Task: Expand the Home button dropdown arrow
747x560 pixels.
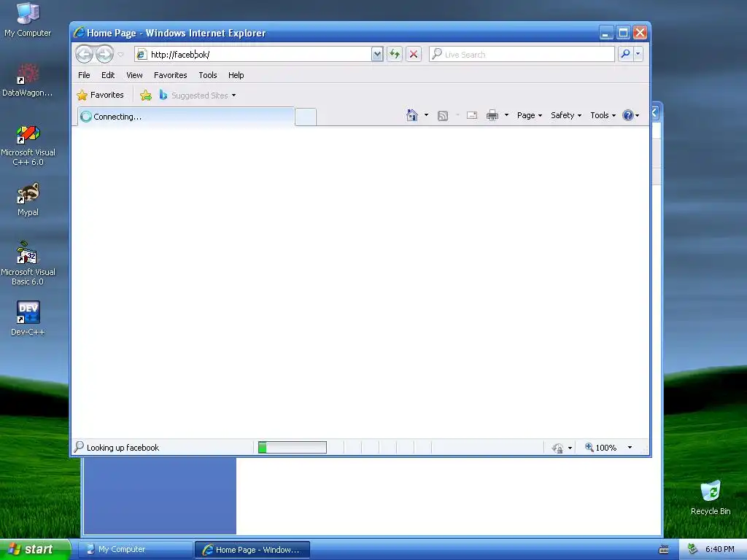Action: 426,115
